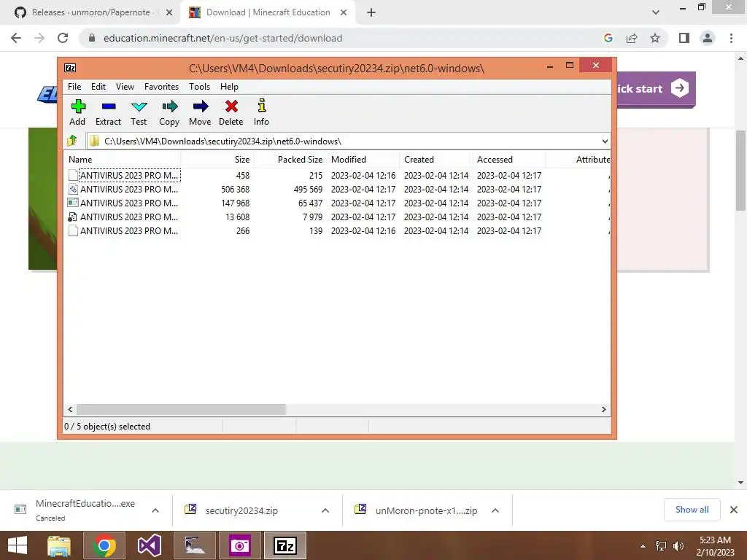Image resolution: width=747 pixels, height=560 pixels.
Task: Open the Favorites menu in 7-Zip
Action: [x=161, y=87]
